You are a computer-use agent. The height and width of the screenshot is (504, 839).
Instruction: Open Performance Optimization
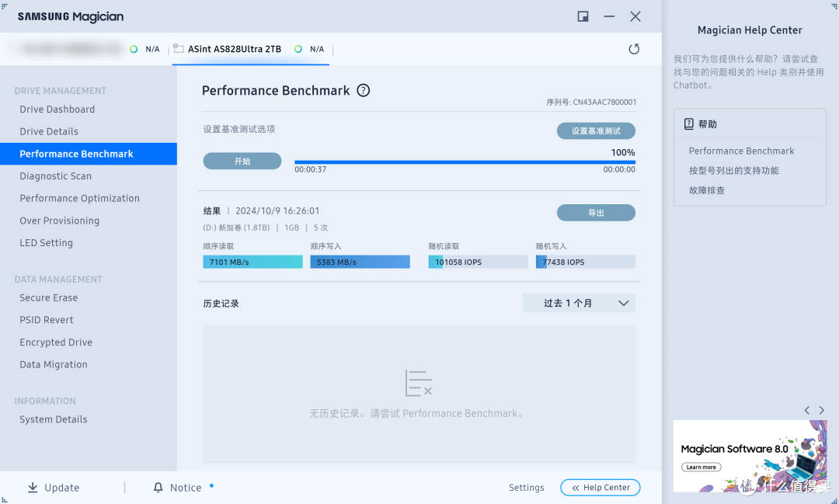[x=80, y=199]
